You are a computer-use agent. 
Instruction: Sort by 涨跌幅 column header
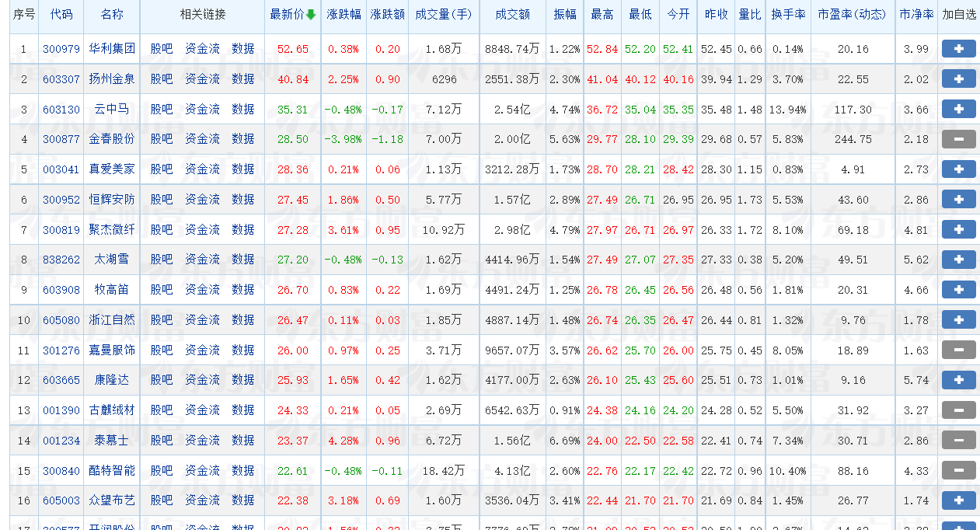click(343, 15)
